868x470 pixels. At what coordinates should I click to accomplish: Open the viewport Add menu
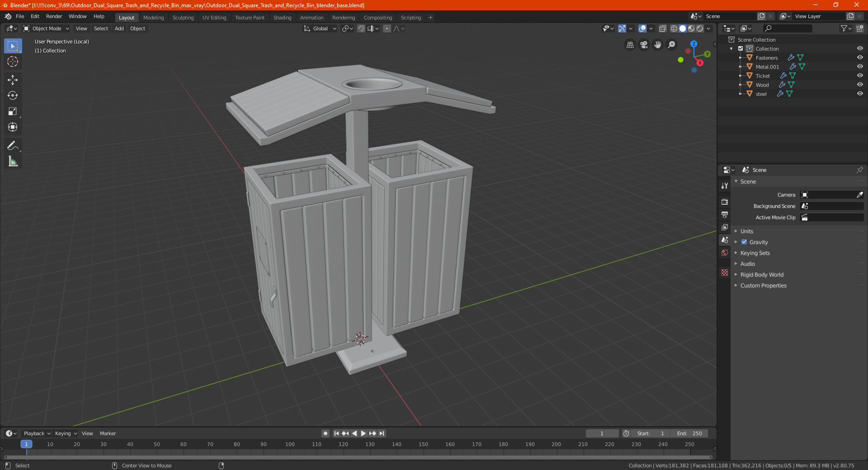119,28
